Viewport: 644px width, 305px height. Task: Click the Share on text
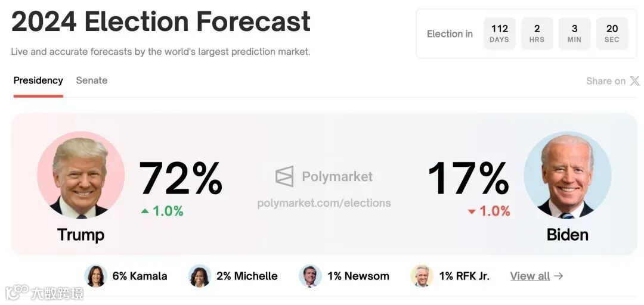click(605, 81)
